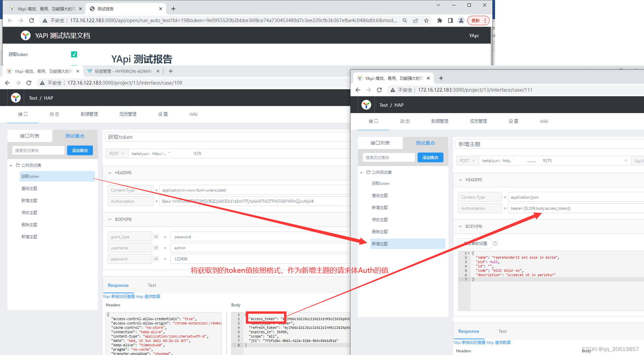Click Authorization value field with bearer token
The height and width of the screenshot is (355, 644).
click(x=576, y=208)
